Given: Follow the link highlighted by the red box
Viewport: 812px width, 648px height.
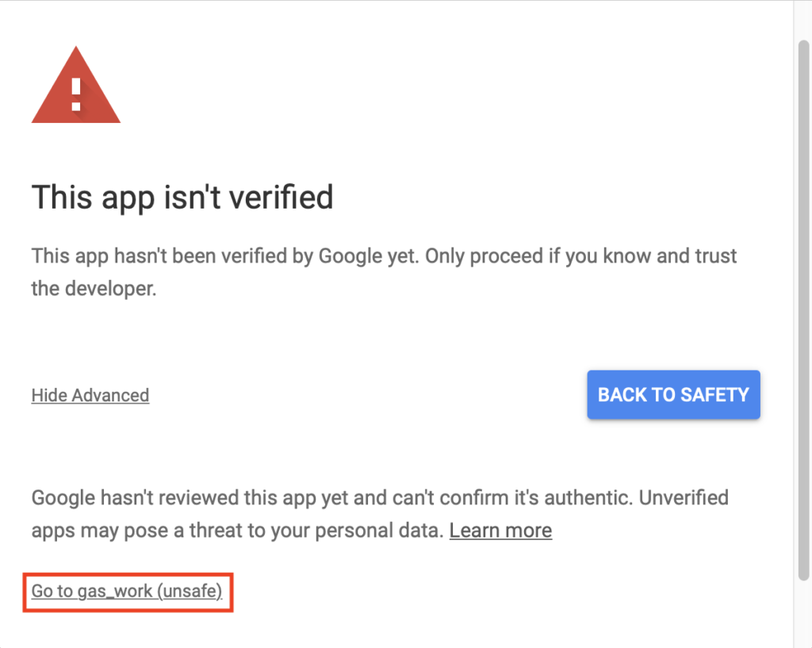Looking at the screenshot, I should point(127,591).
